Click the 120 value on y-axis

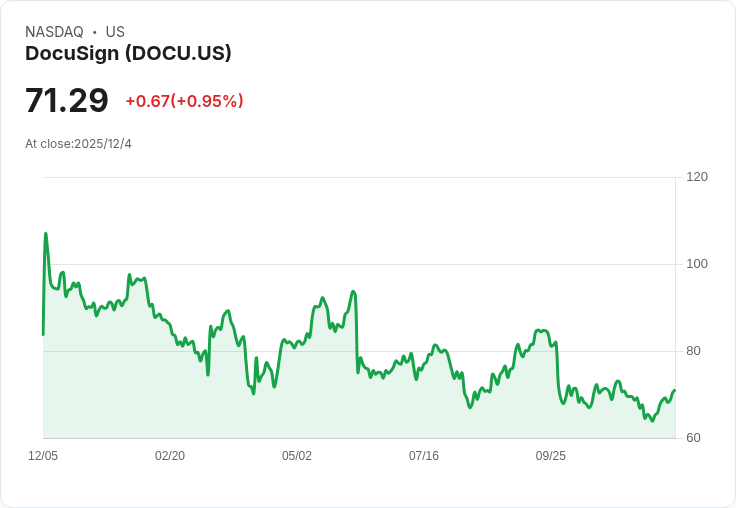pyautogui.click(x=697, y=177)
